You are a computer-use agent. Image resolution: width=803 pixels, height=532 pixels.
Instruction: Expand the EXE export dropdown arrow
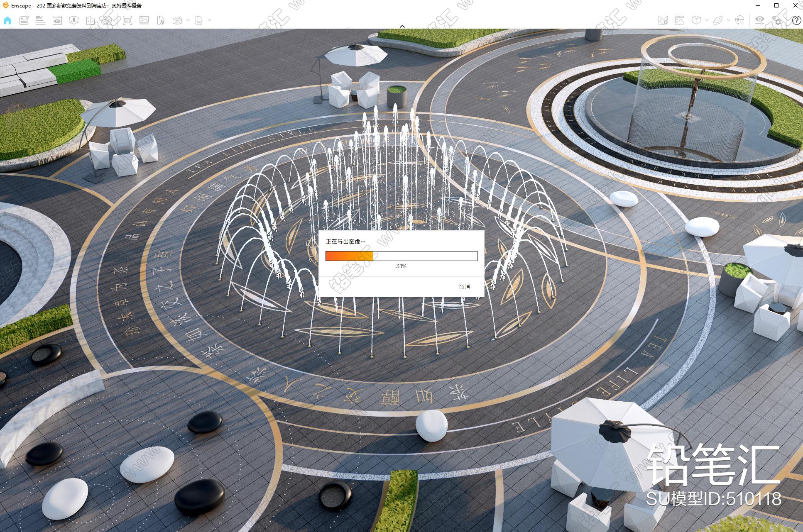[x=210, y=20]
